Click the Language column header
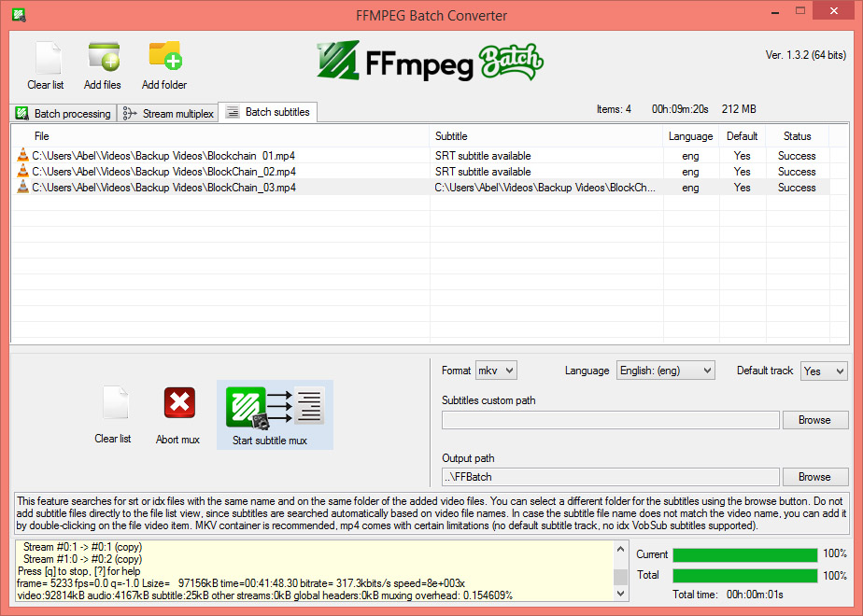Viewport: 863px width, 616px height. [x=691, y=136]
